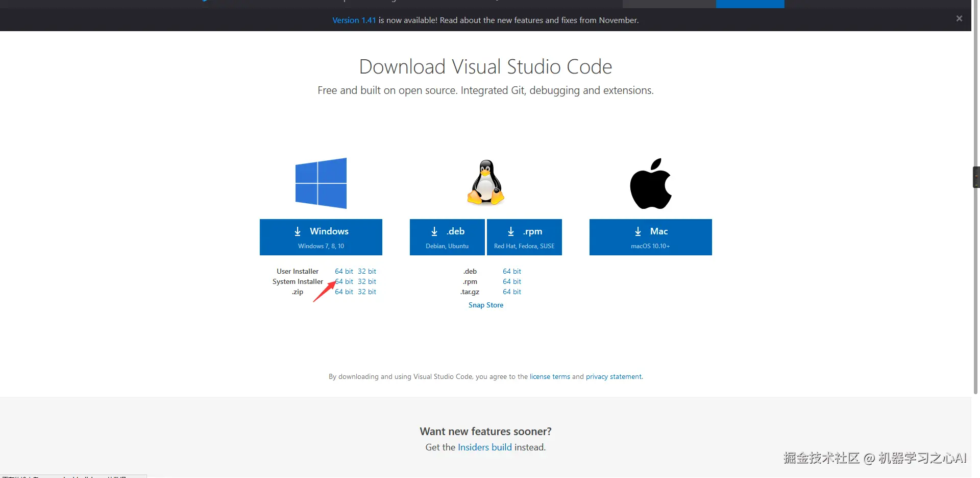980x478 pixels.
Task: Select Linux .rpm 64 bit link
Action: tap(512, 281)
